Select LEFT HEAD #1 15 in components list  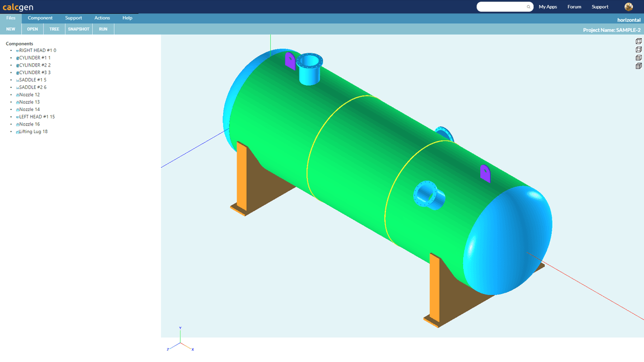[x=36, y=117]
